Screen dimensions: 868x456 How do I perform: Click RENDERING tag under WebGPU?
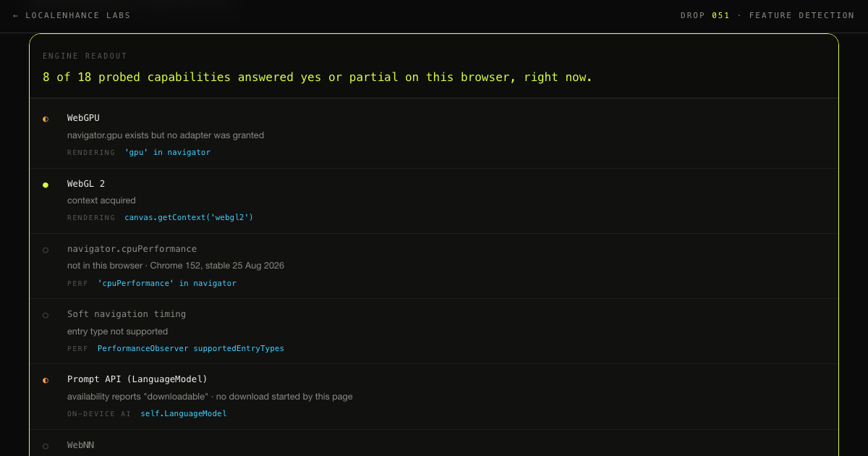click(91, 153)
